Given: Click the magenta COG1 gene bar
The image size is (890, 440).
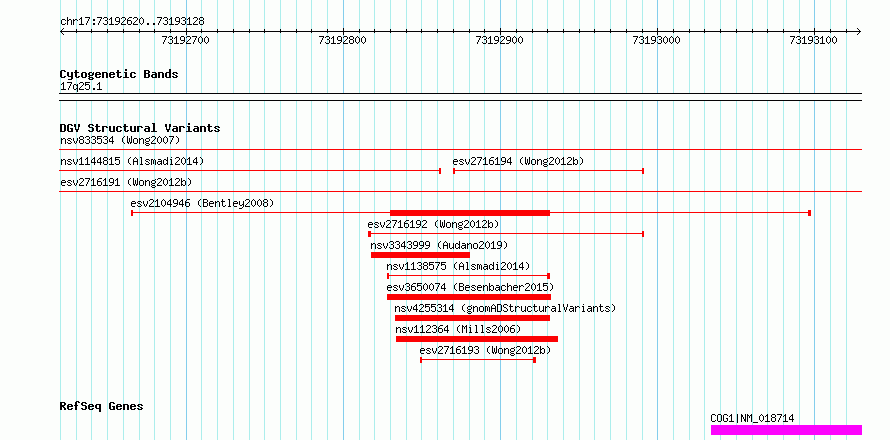Looking at the screenshot, I should pyautogui.click(x=786, y=430).
